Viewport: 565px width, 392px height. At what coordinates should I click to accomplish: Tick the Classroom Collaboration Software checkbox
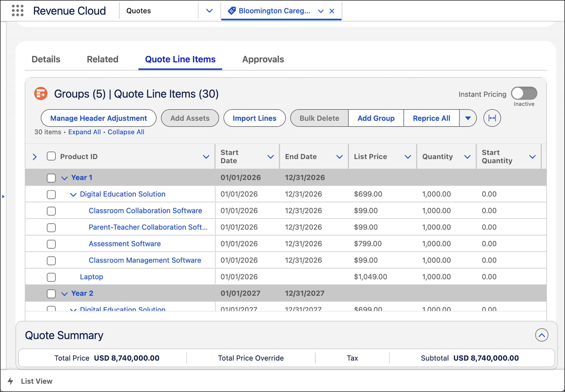(51, 211)
